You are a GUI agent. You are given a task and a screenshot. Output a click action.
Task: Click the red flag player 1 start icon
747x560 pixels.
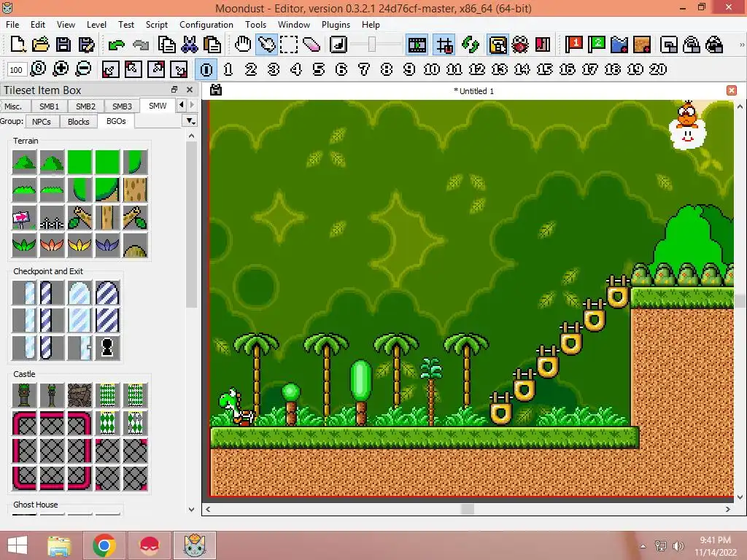[x=573, y=44]
